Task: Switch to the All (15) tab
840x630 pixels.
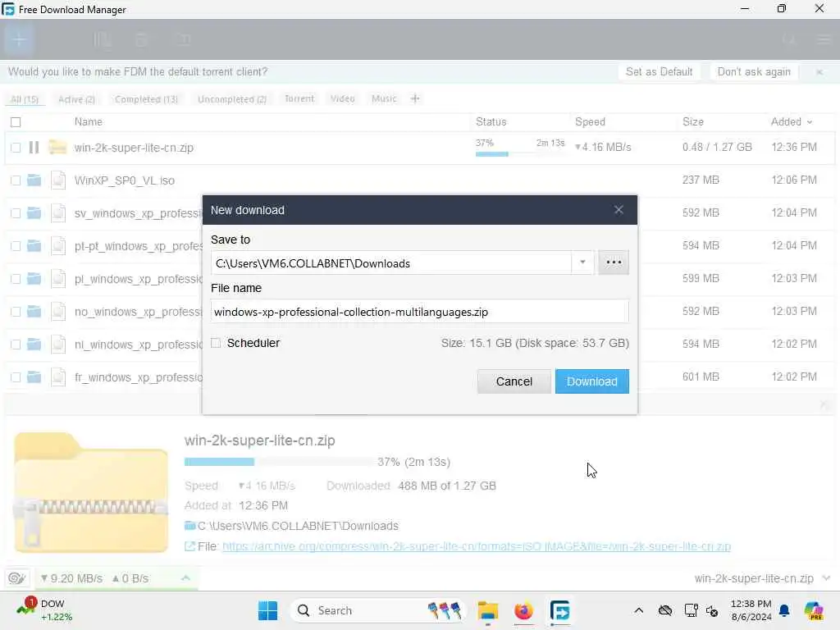Action: tap(25, 99)
